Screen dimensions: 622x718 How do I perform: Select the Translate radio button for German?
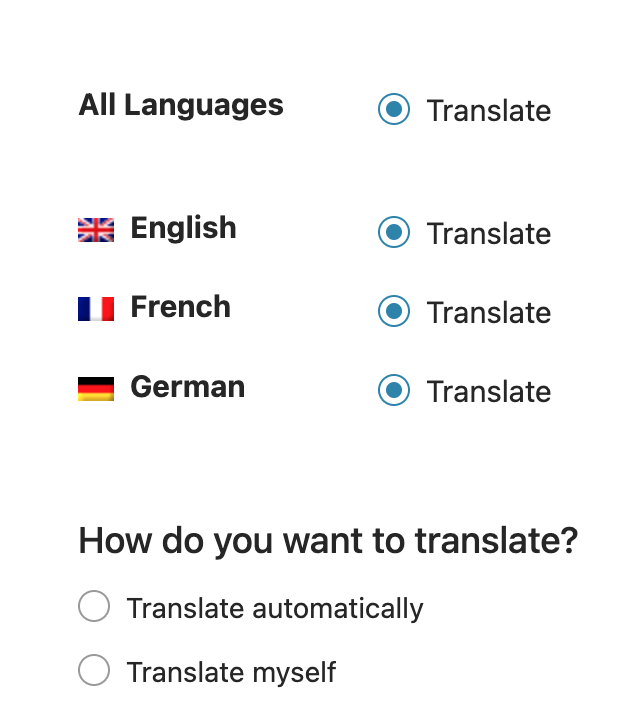point(394,390)
